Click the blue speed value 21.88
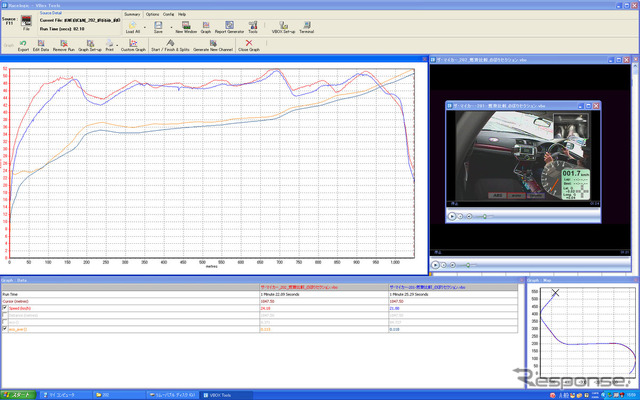 point(394,308)
